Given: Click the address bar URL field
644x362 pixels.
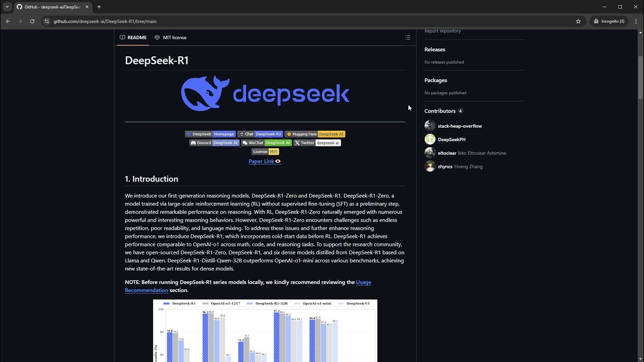Looking at the screenshot, I should (312, 21).
